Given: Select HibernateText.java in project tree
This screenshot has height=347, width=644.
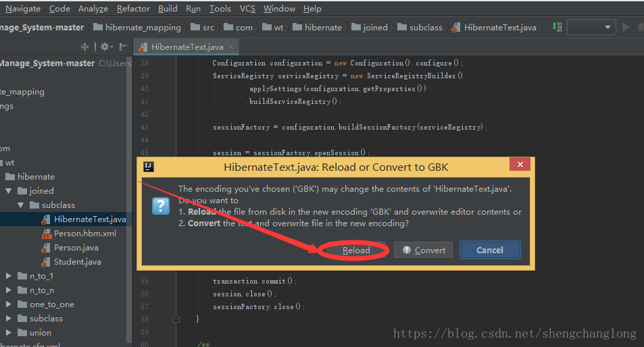Looking at the screenshot, I should click(84, 219).
